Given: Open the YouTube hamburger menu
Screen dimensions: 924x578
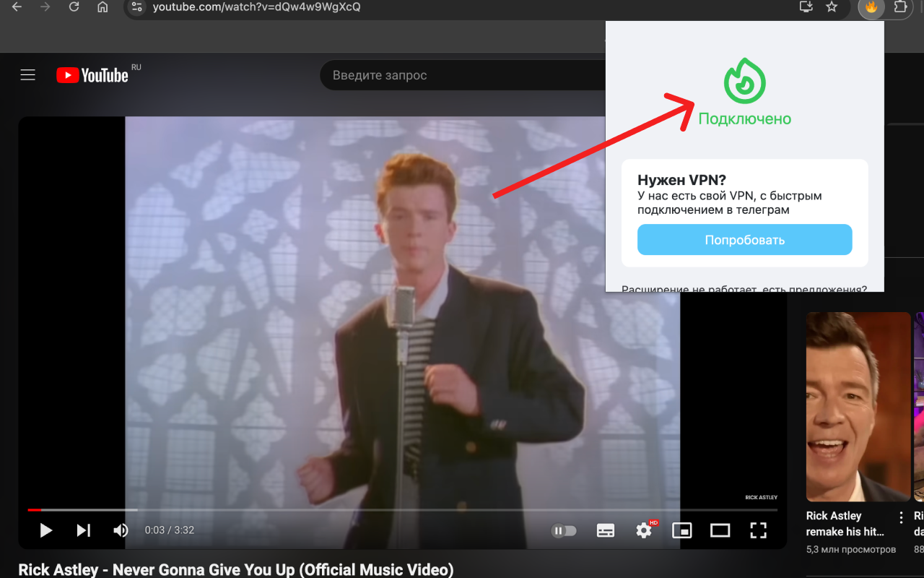Looking at the screenshot, I should click(27, 74).
